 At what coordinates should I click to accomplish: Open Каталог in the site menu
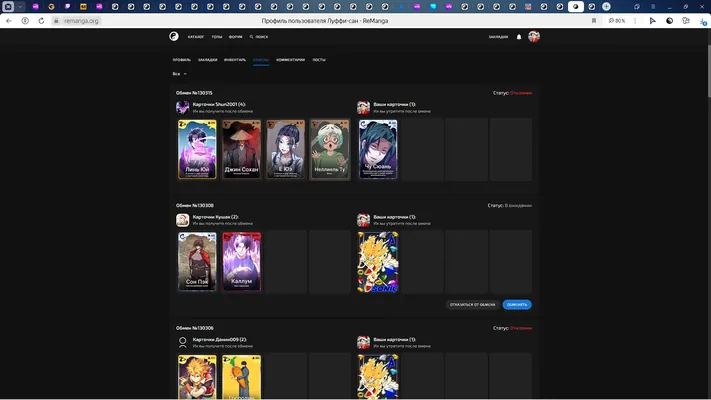pyautogui.click(x=196, y=37)
